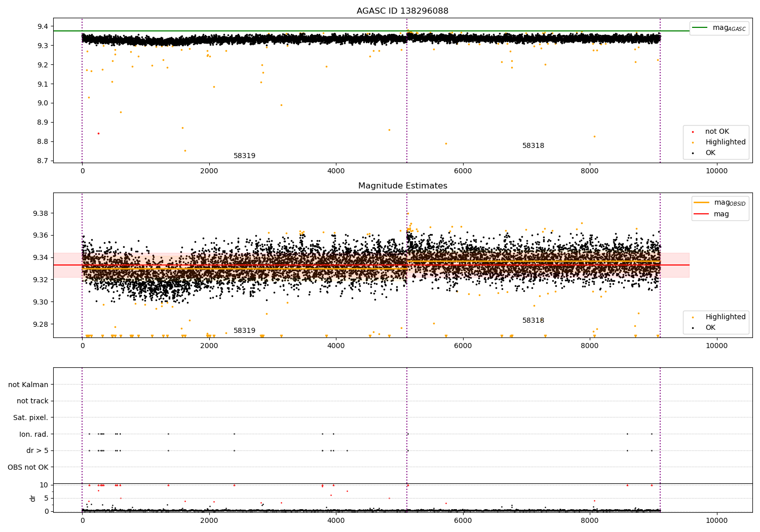This screenshot has height=532, width=760.
Task: Click x-axis tick 10000 under top panel
Action: (x=717, y=171)
